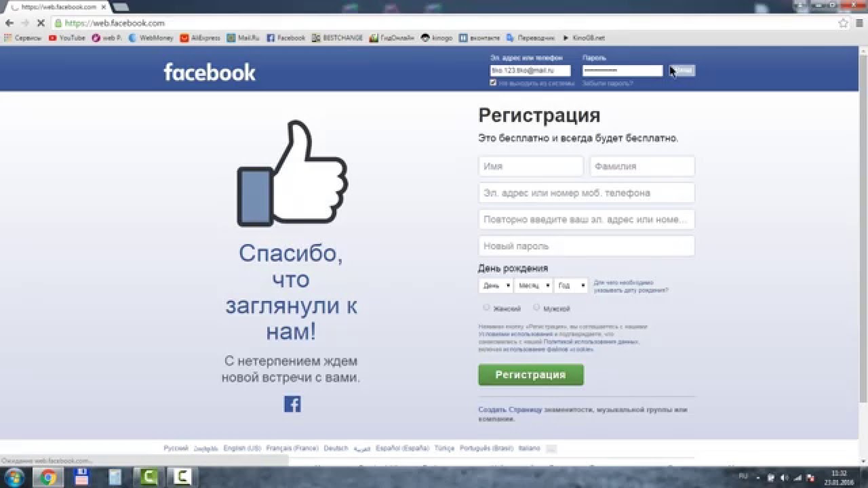The width and height of the screenshot is (868, 488).
Task: Click the email or mobile number registration field
Action: pos(587,192)
